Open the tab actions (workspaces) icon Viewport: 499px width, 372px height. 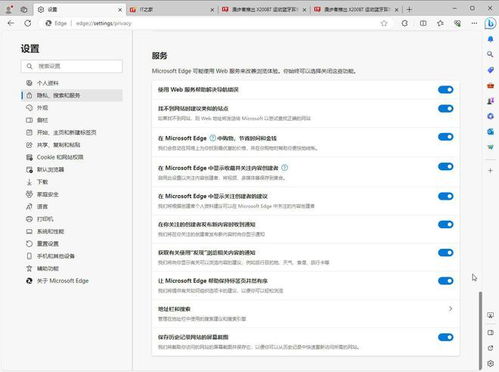click(24, 10)
